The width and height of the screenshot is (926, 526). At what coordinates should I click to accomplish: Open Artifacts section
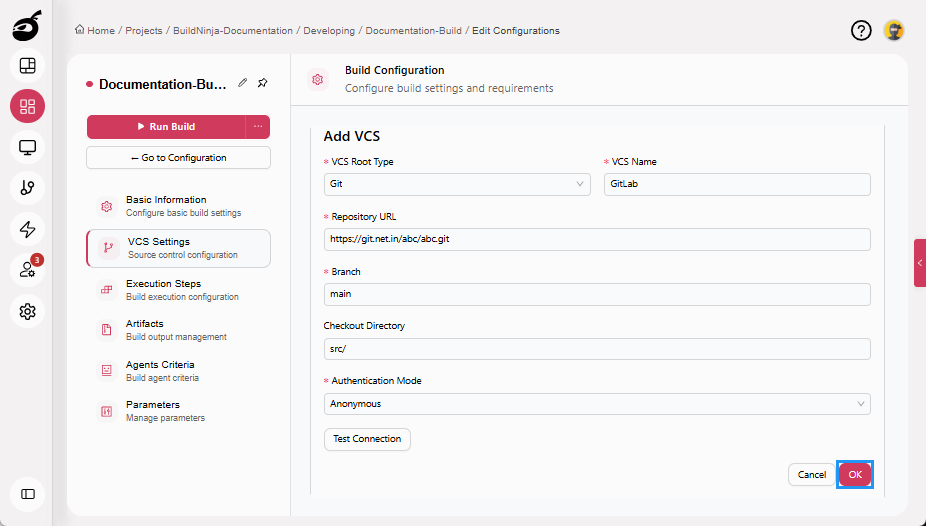178,330
